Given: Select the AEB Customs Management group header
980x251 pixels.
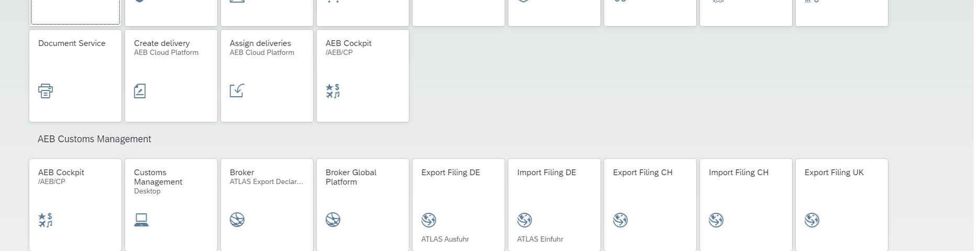Looking at the screenshot, I should (x=94, y=139).
